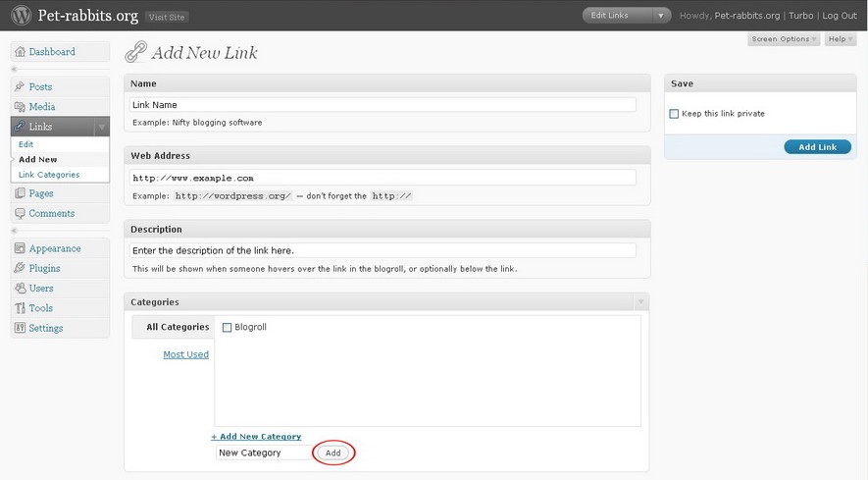Click the Edit Links button
Image resolution: width=868 pixels, height=480 pixels.
(609, 16)
